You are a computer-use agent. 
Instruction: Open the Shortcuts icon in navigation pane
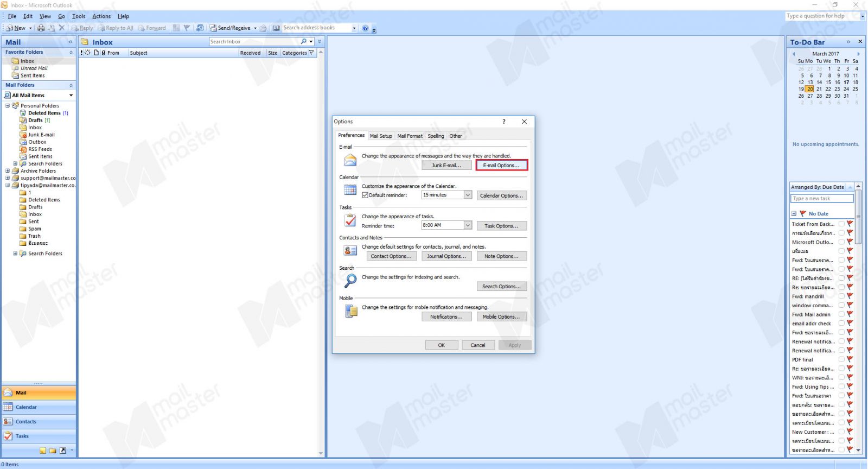(x=62, y=451)
